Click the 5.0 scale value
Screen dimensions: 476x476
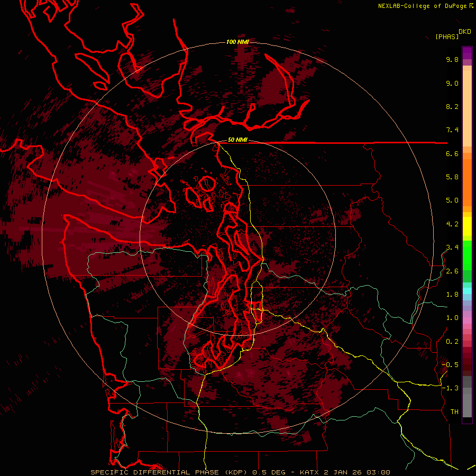pos(452,200)
